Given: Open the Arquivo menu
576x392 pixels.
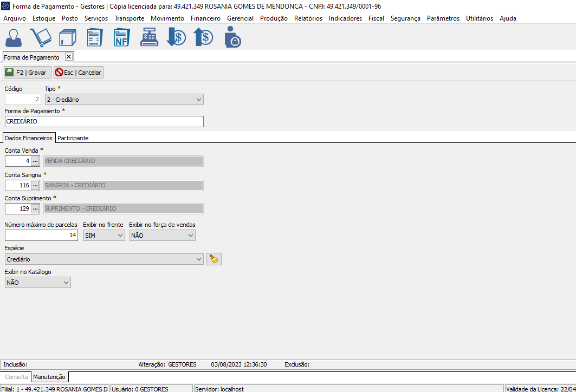Looking at the screenshot, I should (15, 18).
